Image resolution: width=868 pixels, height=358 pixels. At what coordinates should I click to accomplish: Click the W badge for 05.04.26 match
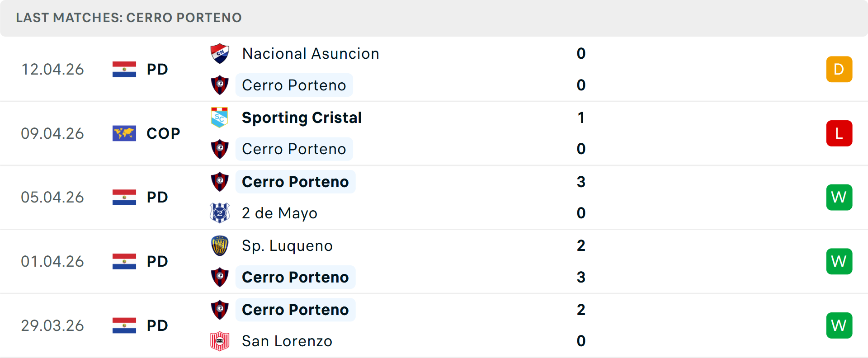coord(839,198)
